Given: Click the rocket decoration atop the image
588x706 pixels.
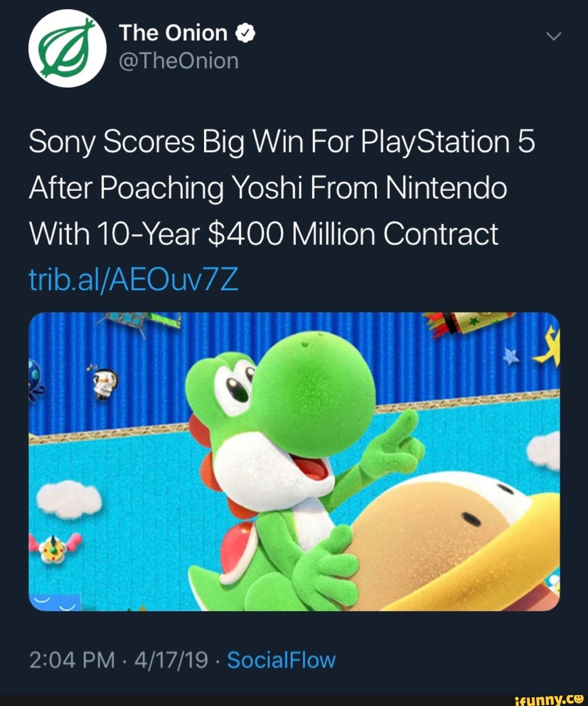Looking at the screenshot, I should 468,321.
